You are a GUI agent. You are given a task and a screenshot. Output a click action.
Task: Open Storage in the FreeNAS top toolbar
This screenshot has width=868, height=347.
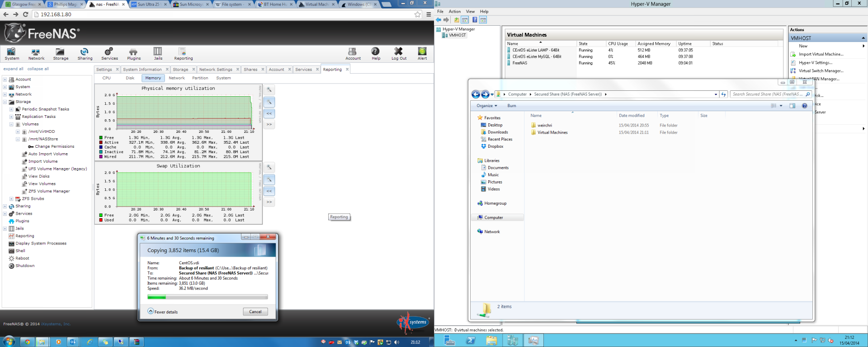tap(61, 54)
